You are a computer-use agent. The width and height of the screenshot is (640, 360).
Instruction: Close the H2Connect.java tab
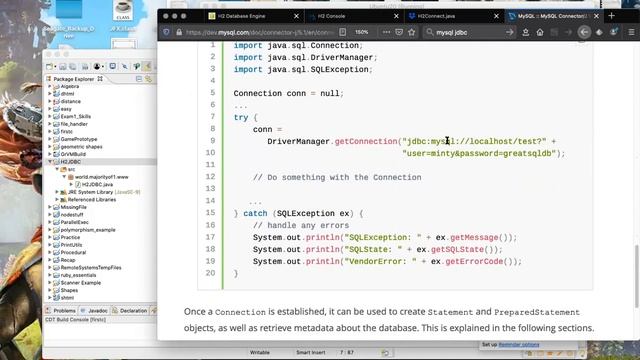(x=496, y=16)
